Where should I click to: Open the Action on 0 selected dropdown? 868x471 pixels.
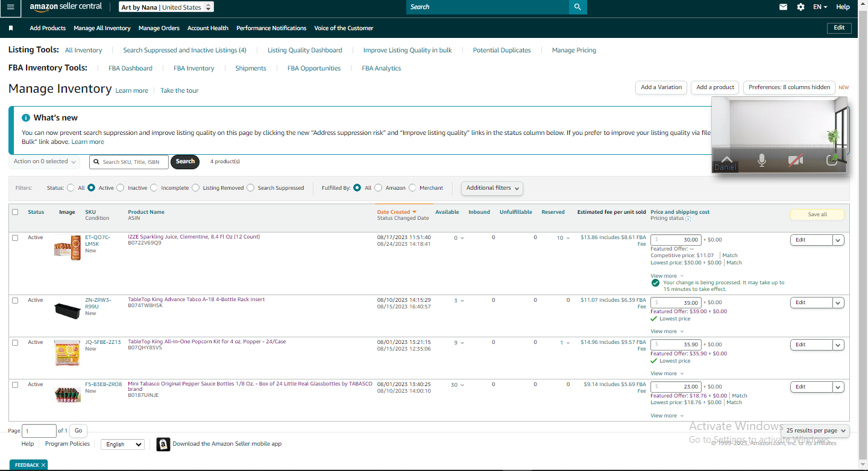click(44, 161)
